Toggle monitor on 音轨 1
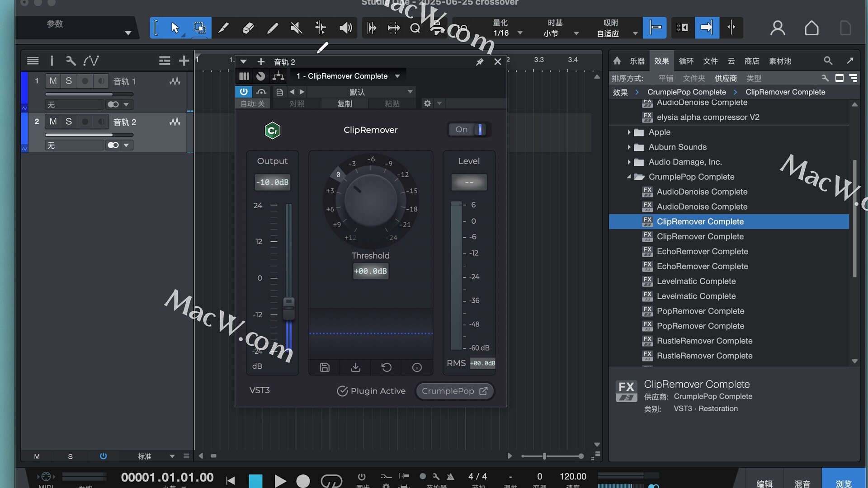Image resolution: width=868 pixels, height=488 pixels. [x=101, y=81]
